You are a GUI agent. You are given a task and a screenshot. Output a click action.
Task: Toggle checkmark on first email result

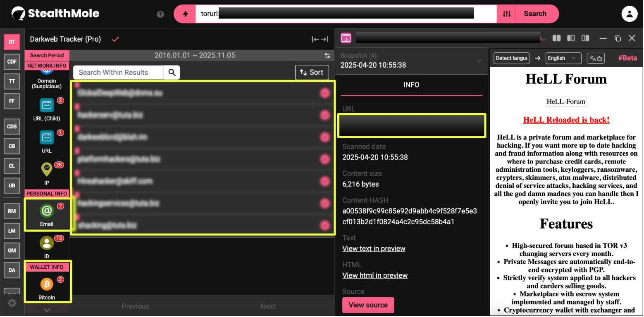pos(325,93)
